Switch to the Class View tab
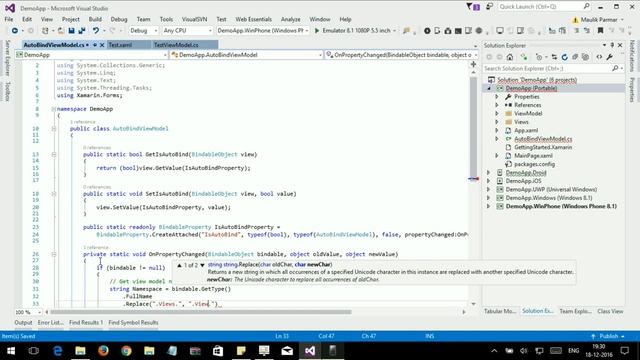The image size is (640, 360). [610, 311]
